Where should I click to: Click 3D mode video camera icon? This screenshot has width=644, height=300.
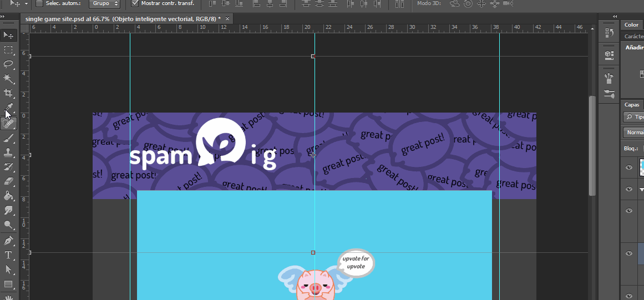(508, 4)
